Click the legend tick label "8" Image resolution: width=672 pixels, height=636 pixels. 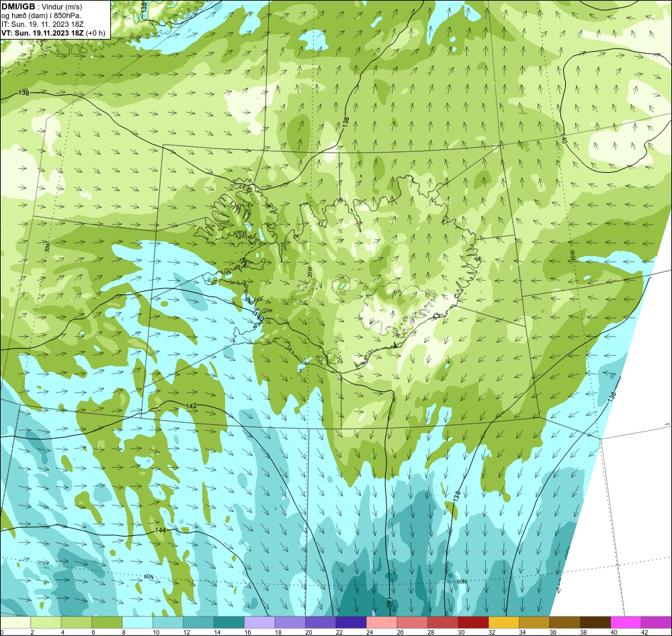point(125,632)
